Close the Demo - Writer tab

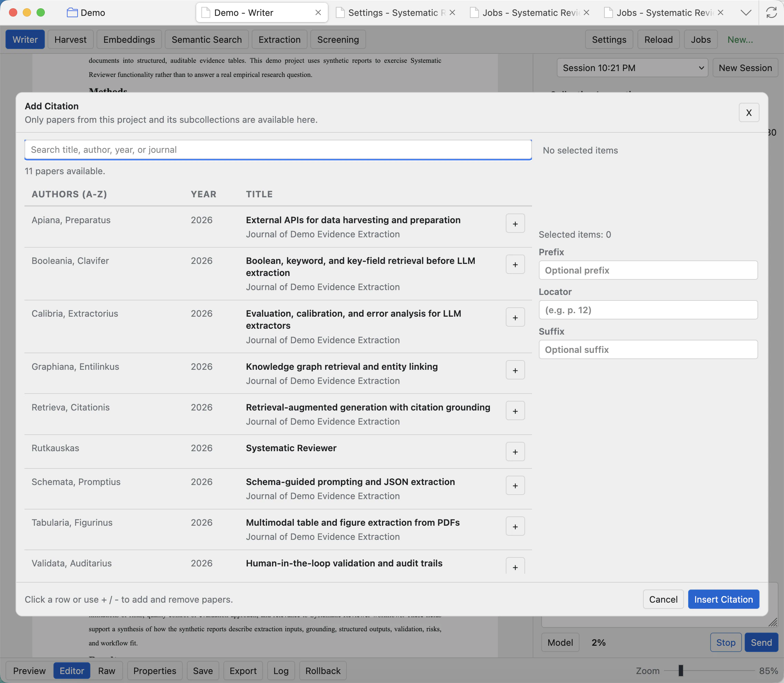318,12
